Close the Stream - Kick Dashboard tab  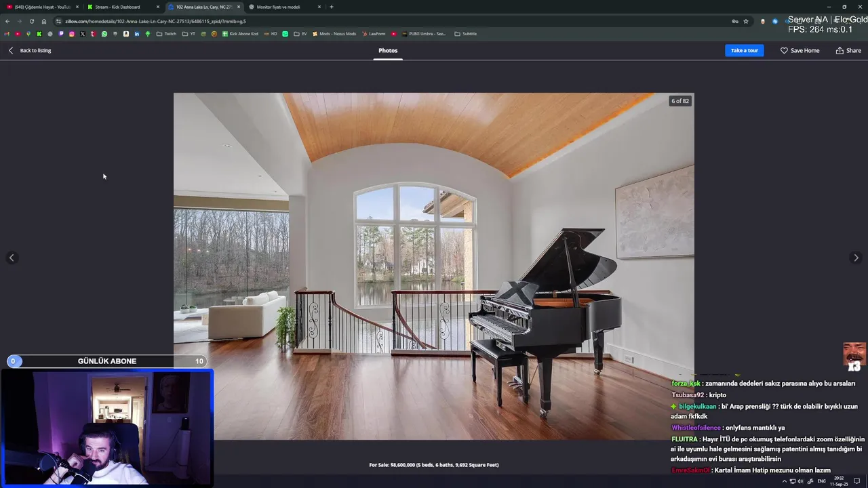point(158,7)
